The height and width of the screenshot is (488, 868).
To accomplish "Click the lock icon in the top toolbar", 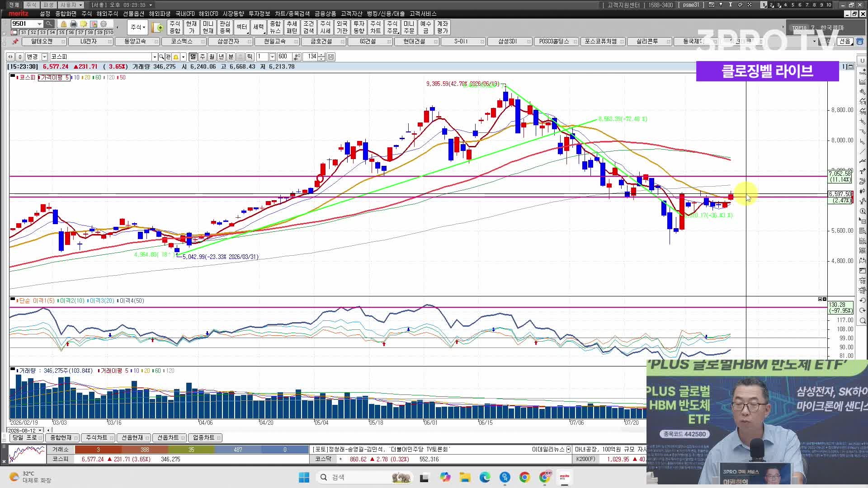I will [x=63, y=24].
